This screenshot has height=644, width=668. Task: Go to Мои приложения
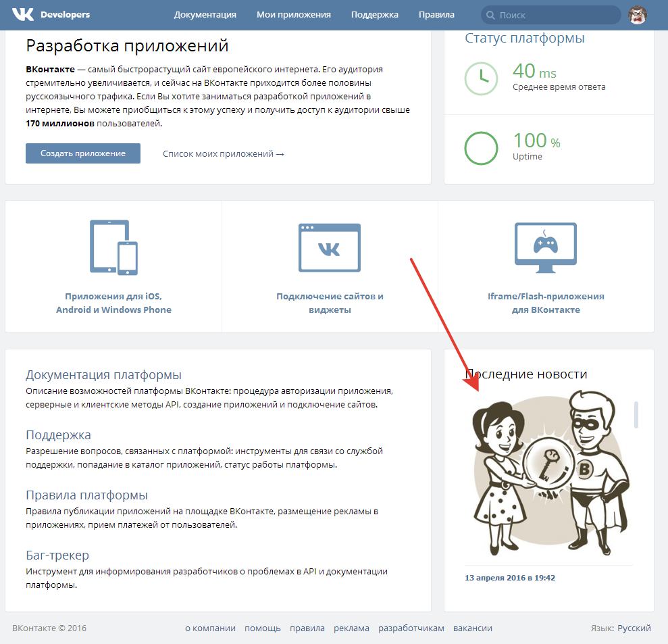click(x=294, y=14)
